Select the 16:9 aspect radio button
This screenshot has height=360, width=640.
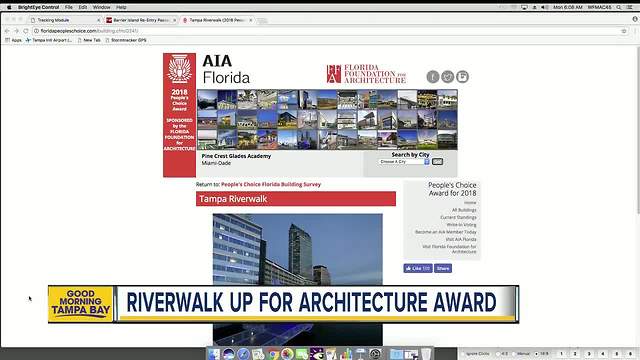[x=536, y=354]
